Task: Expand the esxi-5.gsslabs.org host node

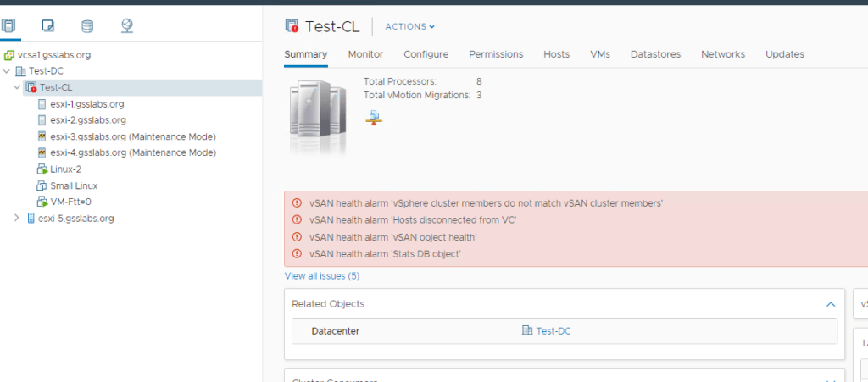Action: click(x=17, y=218)
